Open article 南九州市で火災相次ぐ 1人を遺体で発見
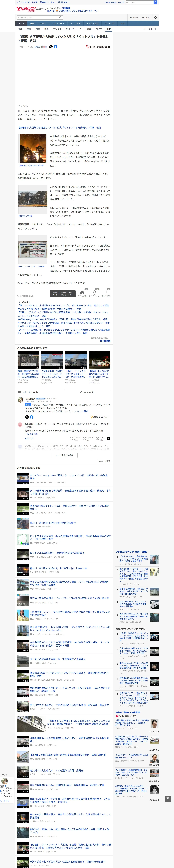Image resolution: width=174 pixels, height=868 pixels. pos(56,770)
